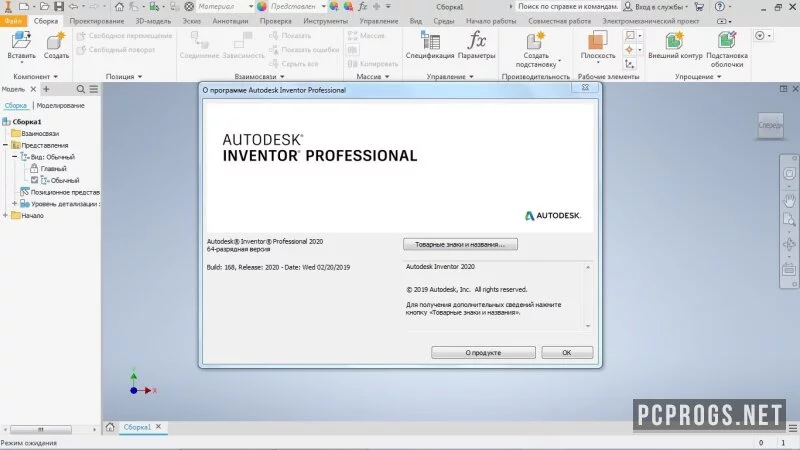
Task: Open the Файл menu tab
Action: point(13,21)
